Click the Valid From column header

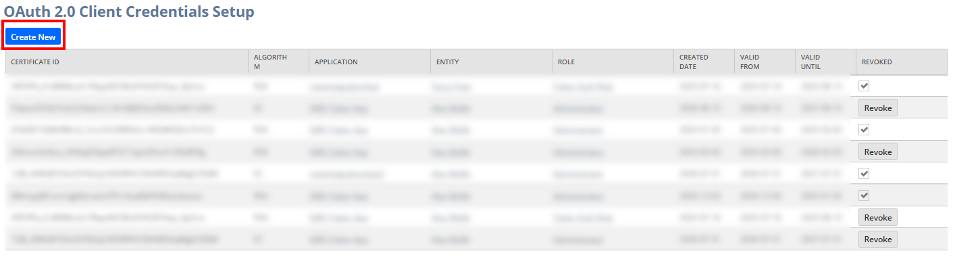click(x=765, y=62)
